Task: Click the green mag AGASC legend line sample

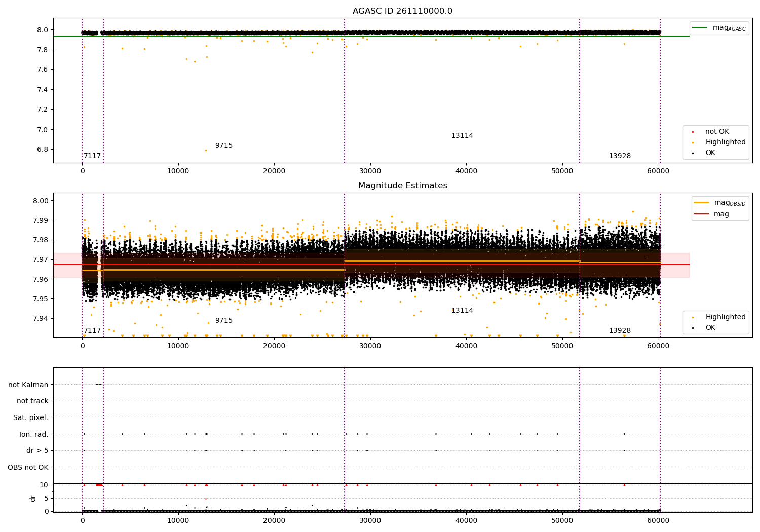Action: 700,28
